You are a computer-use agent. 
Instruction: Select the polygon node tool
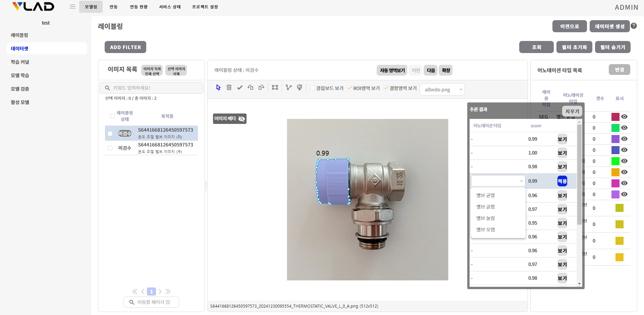(x=288, y=87)
